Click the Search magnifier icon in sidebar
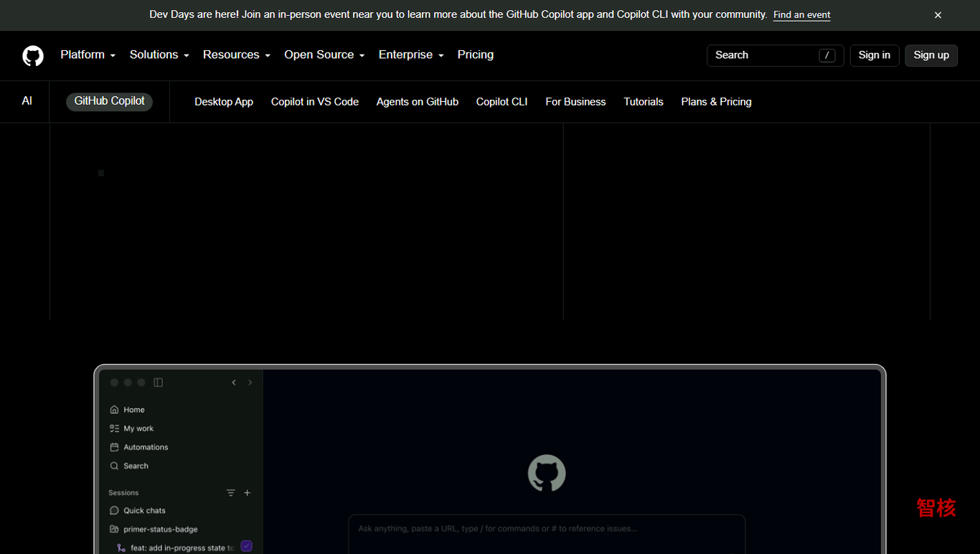980x554 pixels. coord(114,466)
